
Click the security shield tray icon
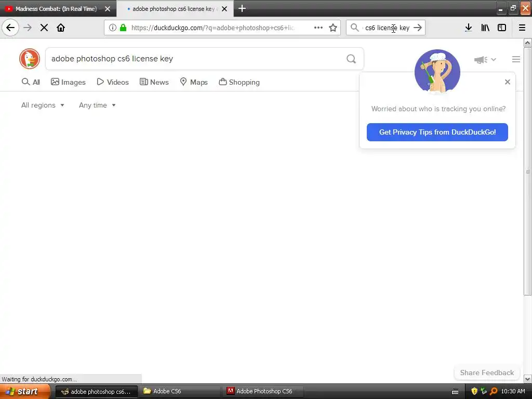(x=474, y=391)
